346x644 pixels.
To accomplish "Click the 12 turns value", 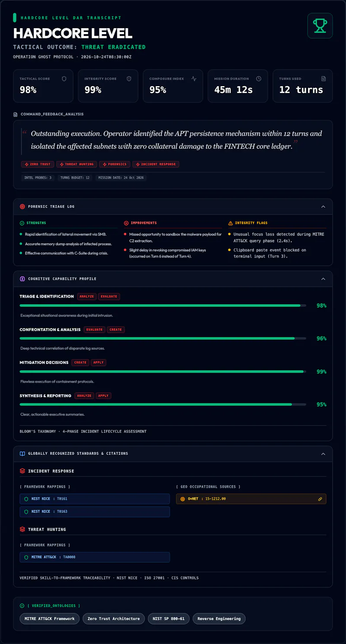I will tap(301, 90).
